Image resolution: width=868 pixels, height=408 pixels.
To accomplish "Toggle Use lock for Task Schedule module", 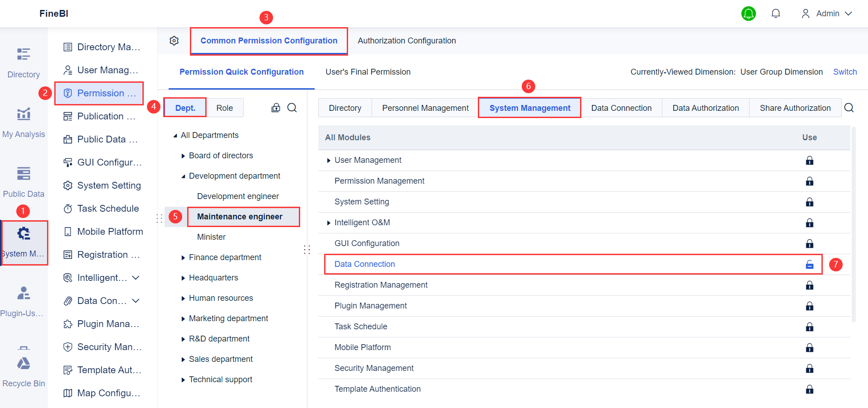I will pyautogui.click(x=810, y=327).
